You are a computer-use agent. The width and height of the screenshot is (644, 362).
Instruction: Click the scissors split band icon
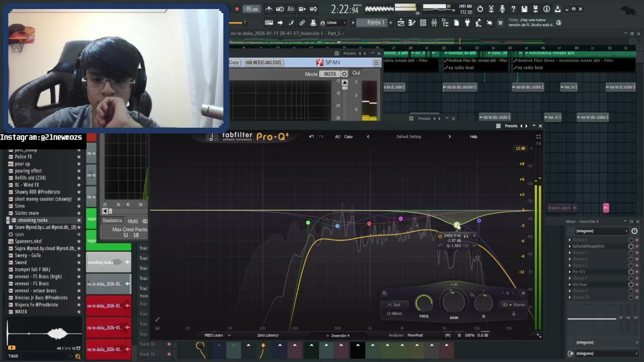click(514, 314)
